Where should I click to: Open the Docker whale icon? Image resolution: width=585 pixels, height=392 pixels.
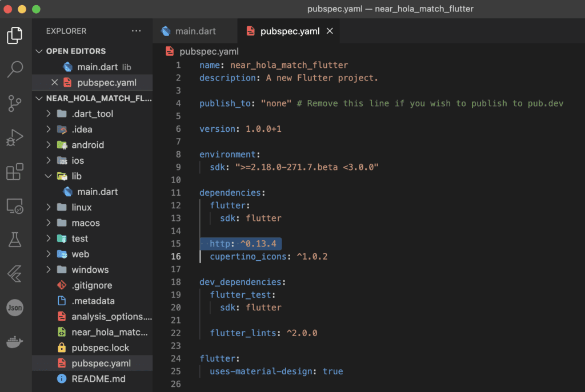point(14,342)
